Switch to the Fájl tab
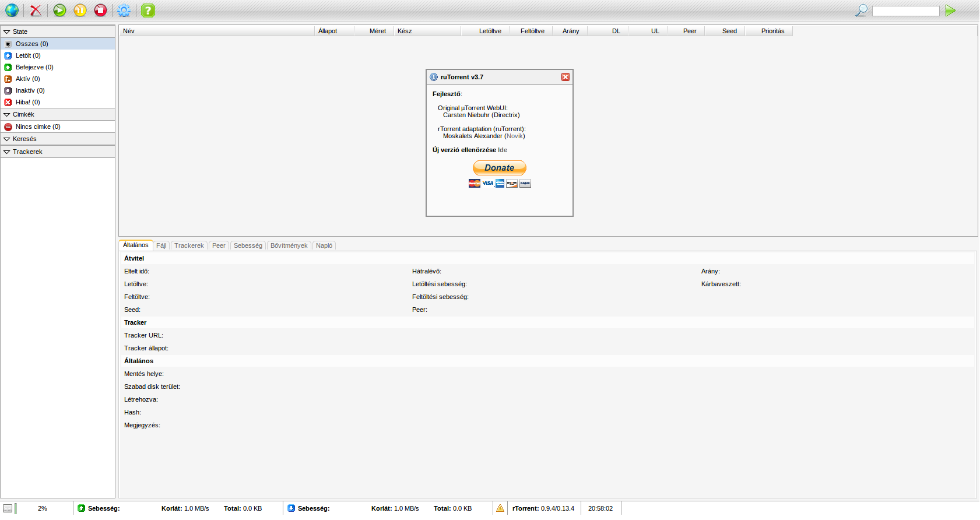This screenshot has height=520, width=980. coord(161,245)
